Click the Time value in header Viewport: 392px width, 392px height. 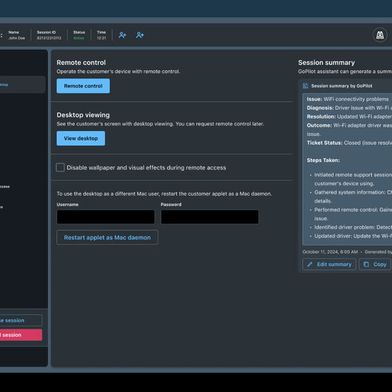[101, 38]
